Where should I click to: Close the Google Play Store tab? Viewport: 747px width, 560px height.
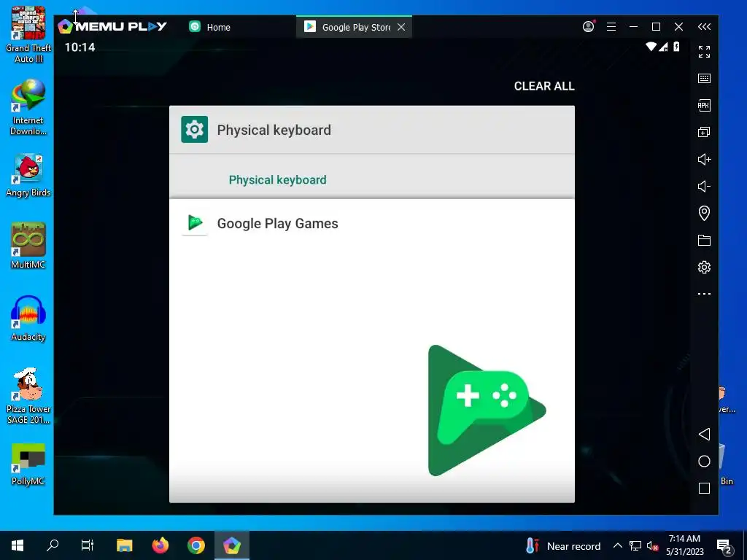[x=401, y=27]
